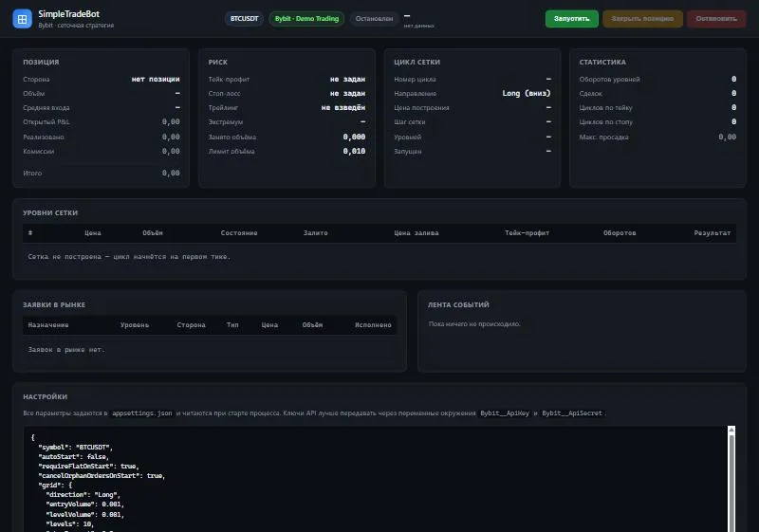
Task: Click the Bybit - Demo Trading badge
Action: [x=306, y=19]
